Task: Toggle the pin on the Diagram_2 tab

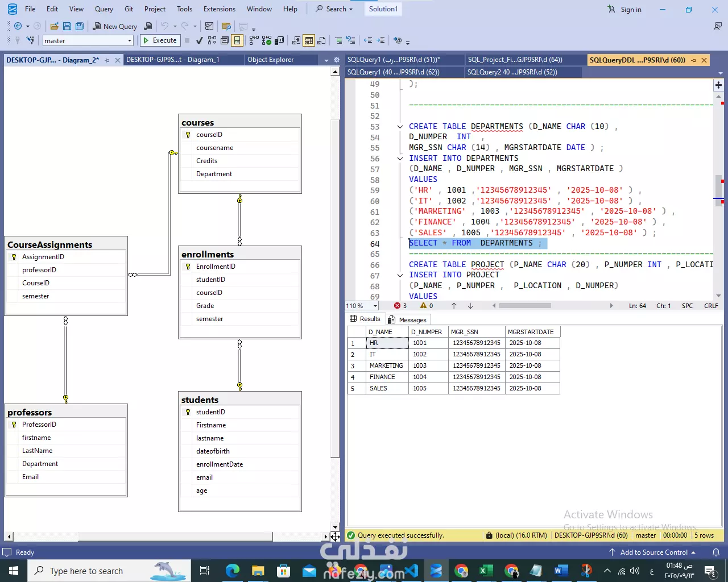Action: pyautogui.click(x=107, y=60)
